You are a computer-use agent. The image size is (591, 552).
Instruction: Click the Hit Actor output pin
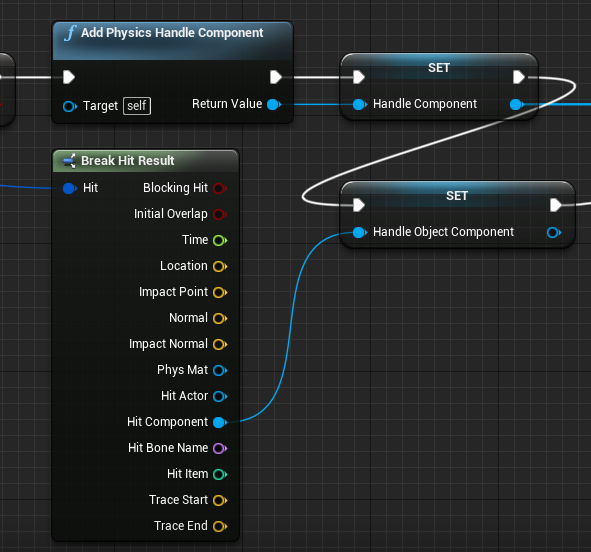[x=220, y=396]
